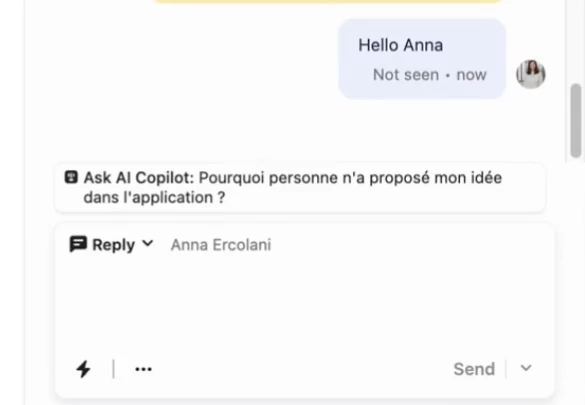Image resolution: width=585 pixels, height=405 pixels.
Task: Click the Anna Ercolani recipient field
Action: coord(221,245)
